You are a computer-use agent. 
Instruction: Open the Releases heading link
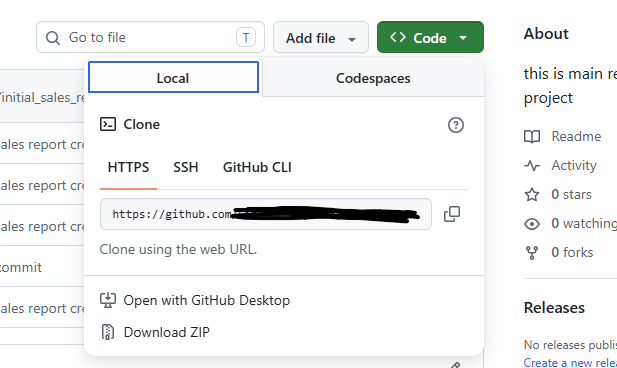click(554, 308)
